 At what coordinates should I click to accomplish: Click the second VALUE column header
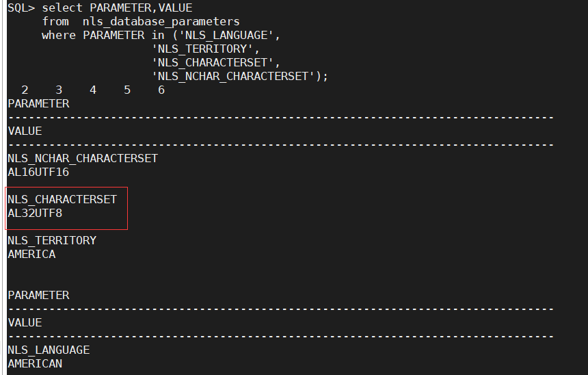25,323
